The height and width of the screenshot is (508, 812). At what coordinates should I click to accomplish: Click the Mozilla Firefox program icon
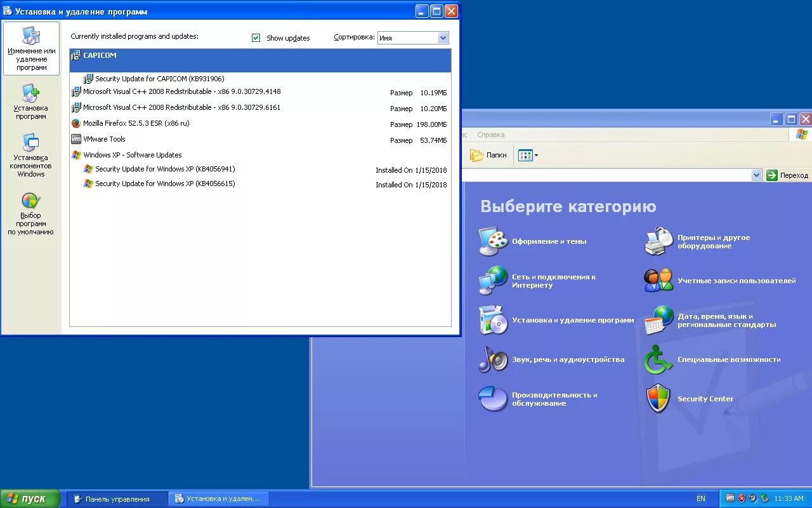click(76, 123)
